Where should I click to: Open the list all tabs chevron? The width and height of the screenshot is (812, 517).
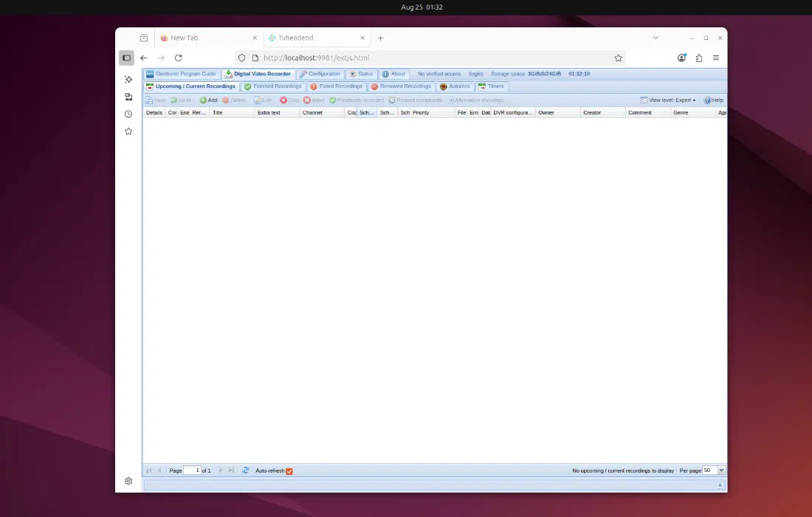pos(656,38)
